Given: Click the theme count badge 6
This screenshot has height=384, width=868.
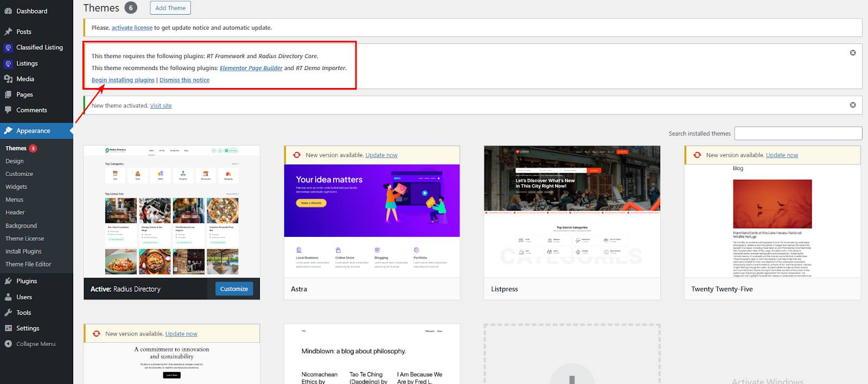Looking at the screenshot, I should 131,8.
